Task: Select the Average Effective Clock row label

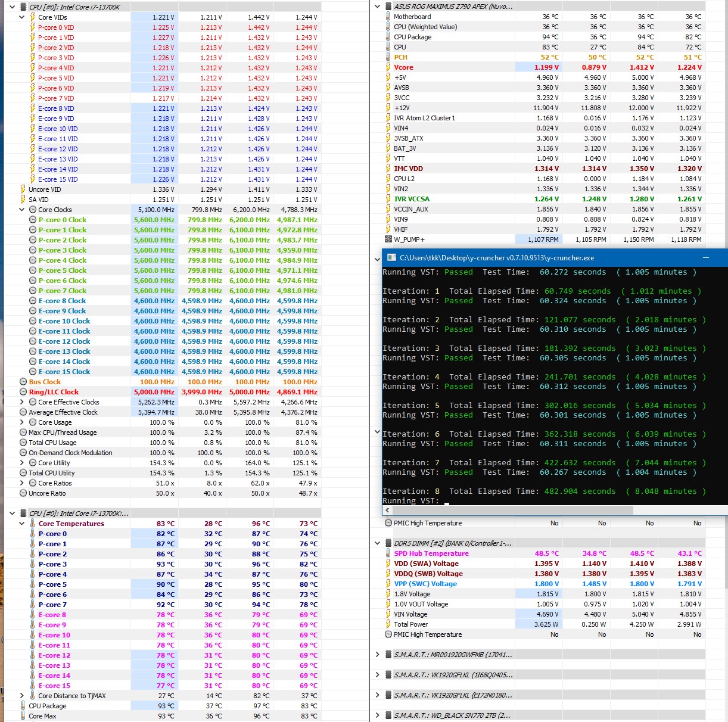Action: pos(63,412)
